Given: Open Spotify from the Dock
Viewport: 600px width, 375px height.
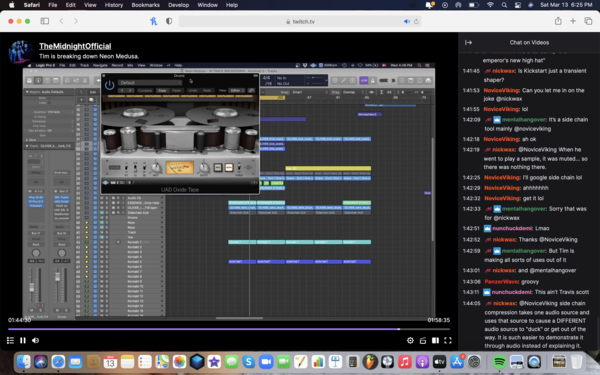Looking at the screenshot, I should click(499, 362).
